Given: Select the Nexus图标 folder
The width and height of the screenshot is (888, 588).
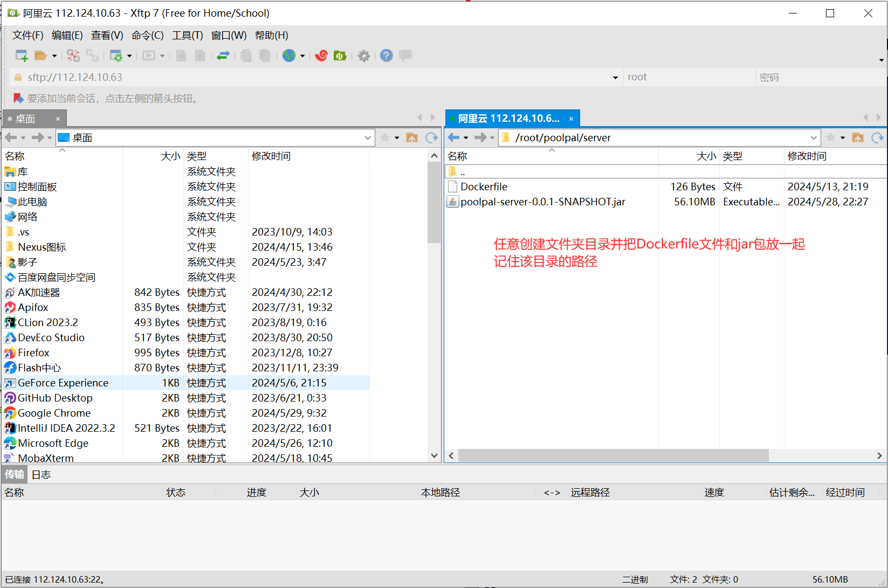Looking at the screenshot, I should [42, 247].
